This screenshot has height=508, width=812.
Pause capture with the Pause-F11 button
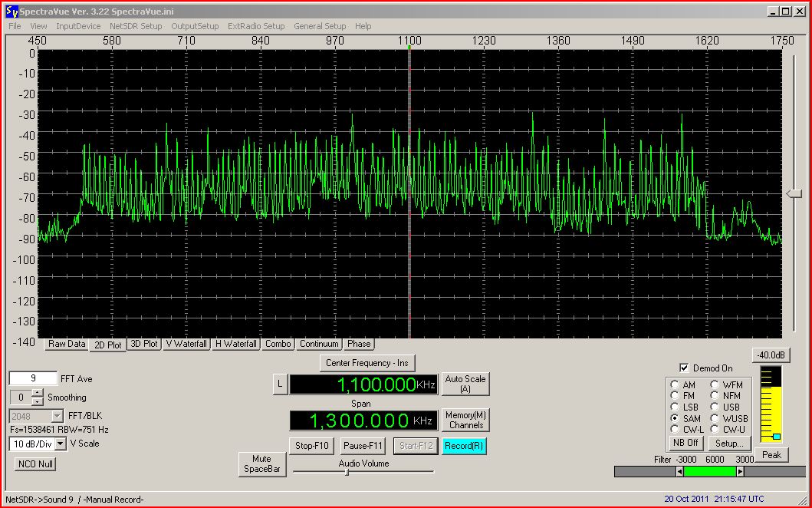click(363, 446)
